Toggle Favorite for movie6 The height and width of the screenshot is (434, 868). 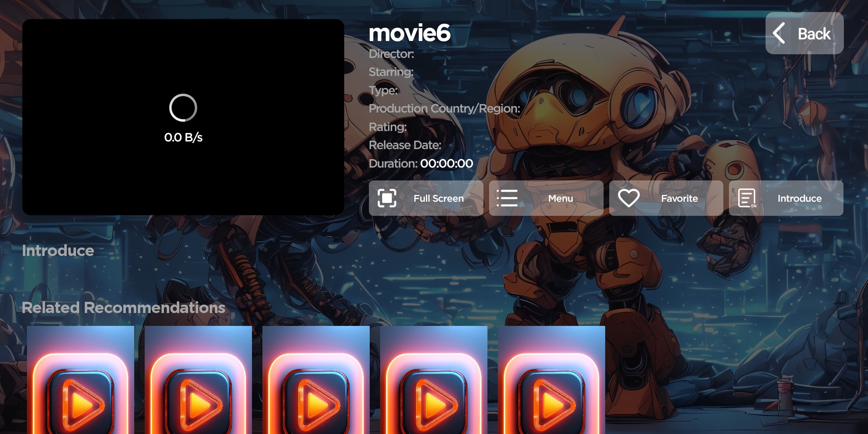point(679,198)
